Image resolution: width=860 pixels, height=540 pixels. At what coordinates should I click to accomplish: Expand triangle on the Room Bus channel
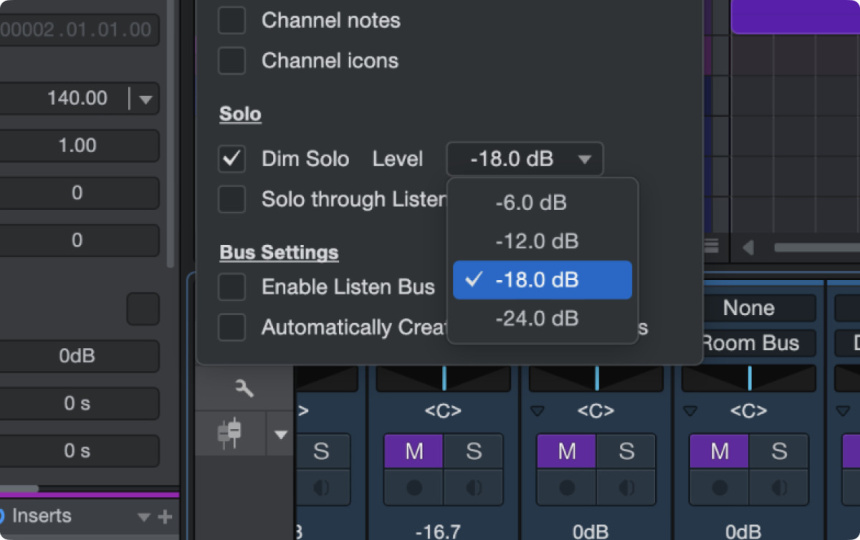pyautogui.click(x=689, y=410)
